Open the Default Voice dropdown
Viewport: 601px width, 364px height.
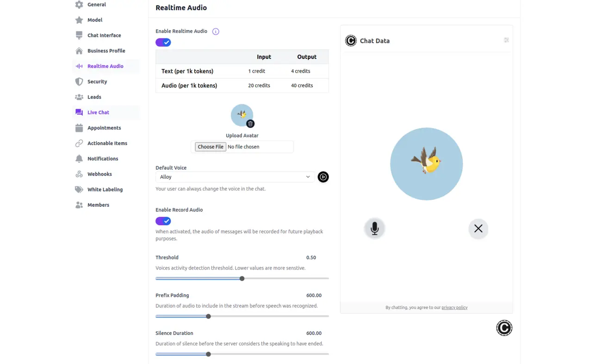click(235, 177)
